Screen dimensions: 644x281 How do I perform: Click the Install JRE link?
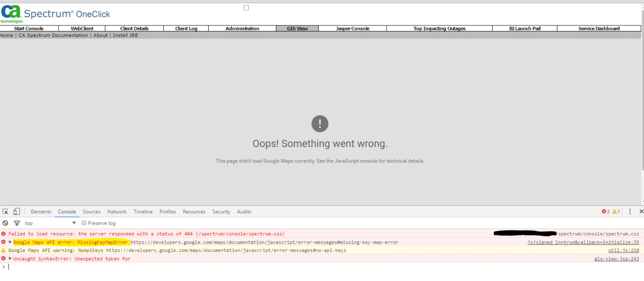click(x=125, y=35)
